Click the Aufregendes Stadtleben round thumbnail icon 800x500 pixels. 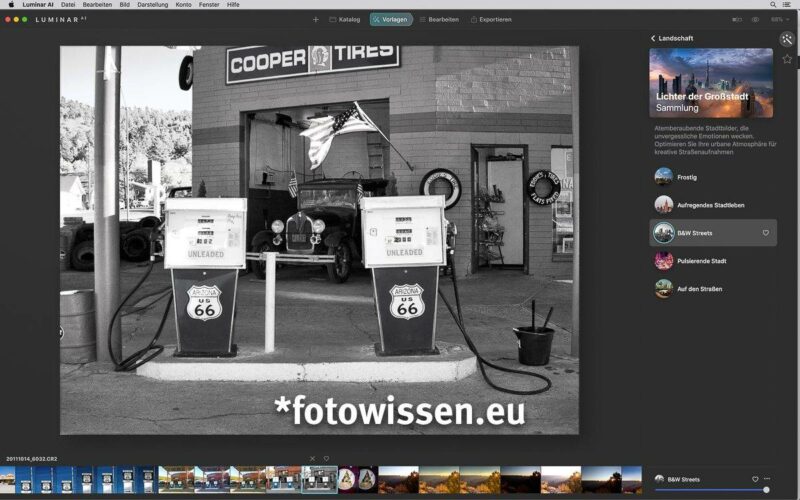[664, 205]
